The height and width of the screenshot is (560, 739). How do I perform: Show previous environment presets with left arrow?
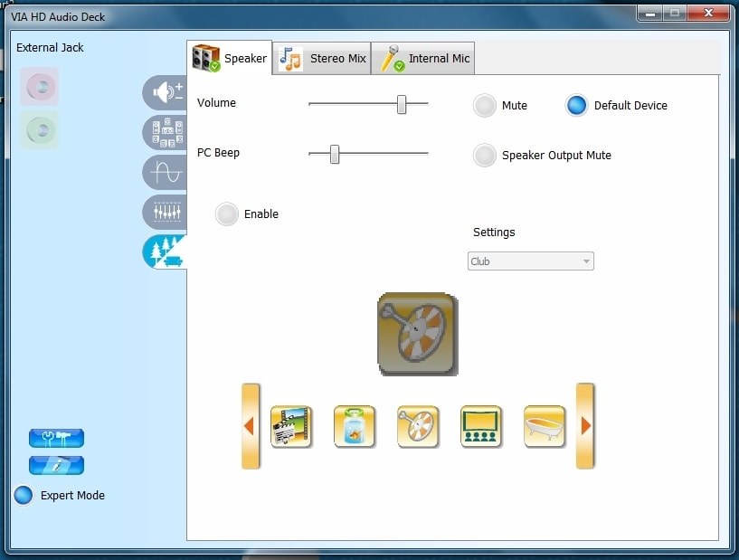(x=251, y=426)
